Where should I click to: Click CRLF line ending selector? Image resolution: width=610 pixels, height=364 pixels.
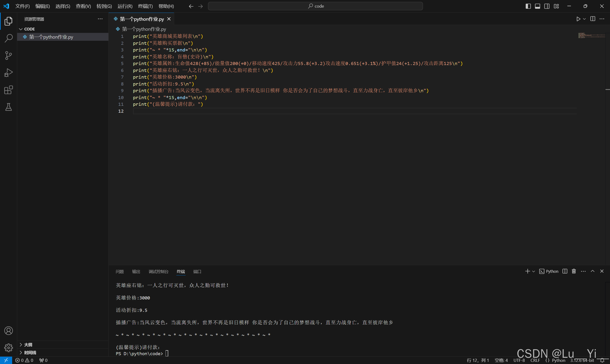(535, 360)
